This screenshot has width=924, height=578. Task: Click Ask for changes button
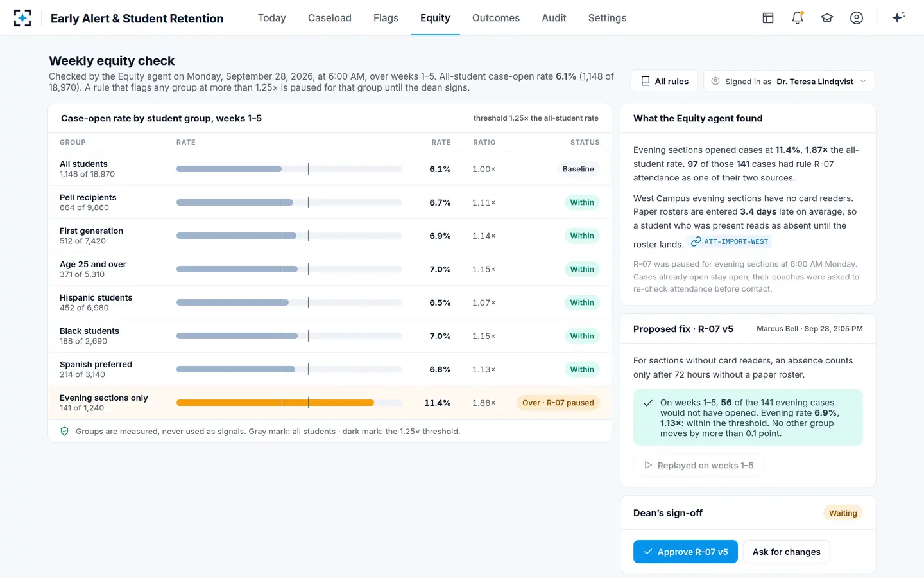tap(786, 552)
